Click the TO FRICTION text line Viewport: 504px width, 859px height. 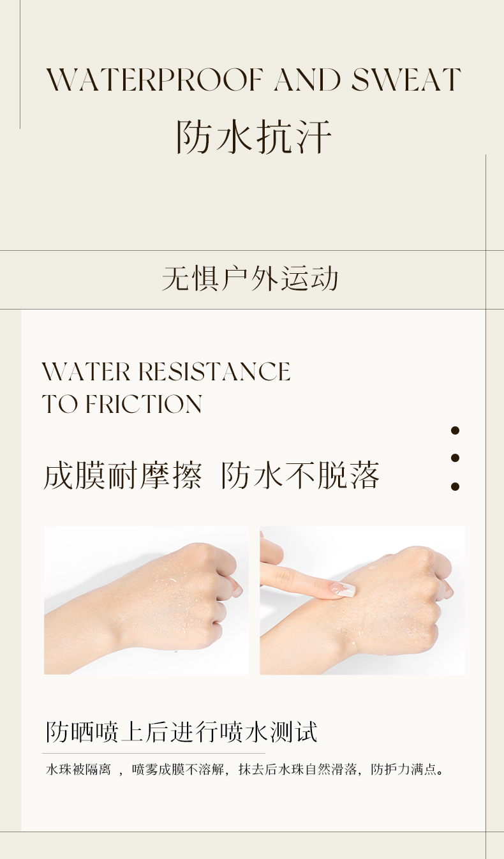pos(122,404)
